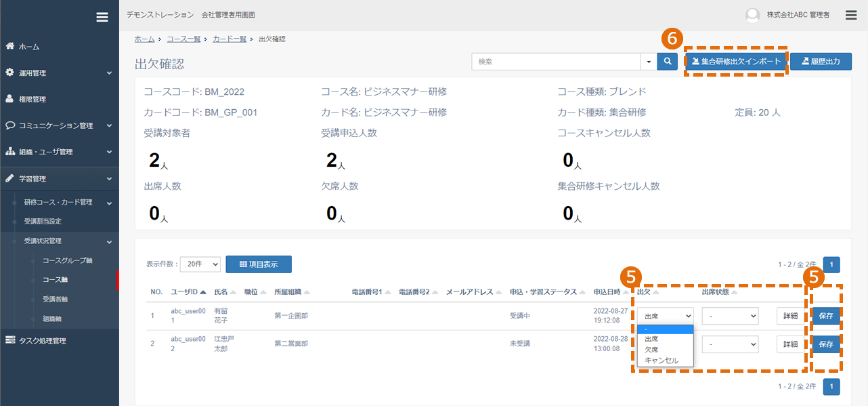Click 詳細 button for abc_user001
868x406 pixels.
[x=790, y=316]
